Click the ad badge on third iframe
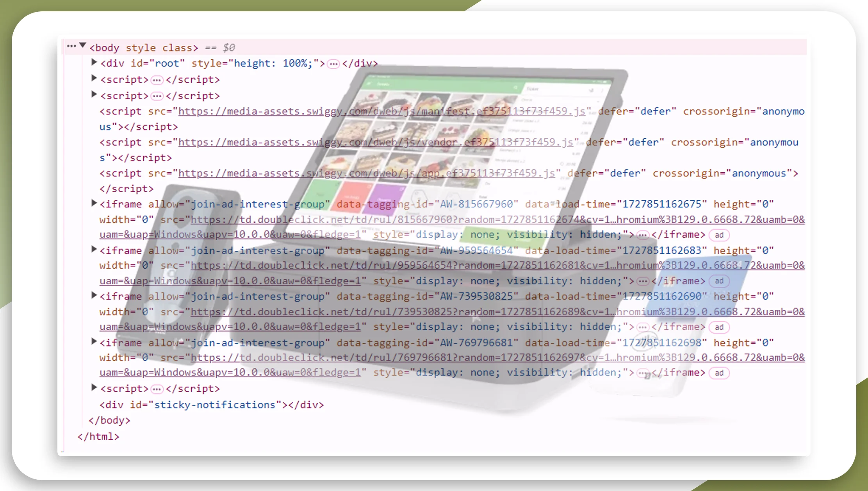Screen dimensions: 868x491 (x=719, y=327)
